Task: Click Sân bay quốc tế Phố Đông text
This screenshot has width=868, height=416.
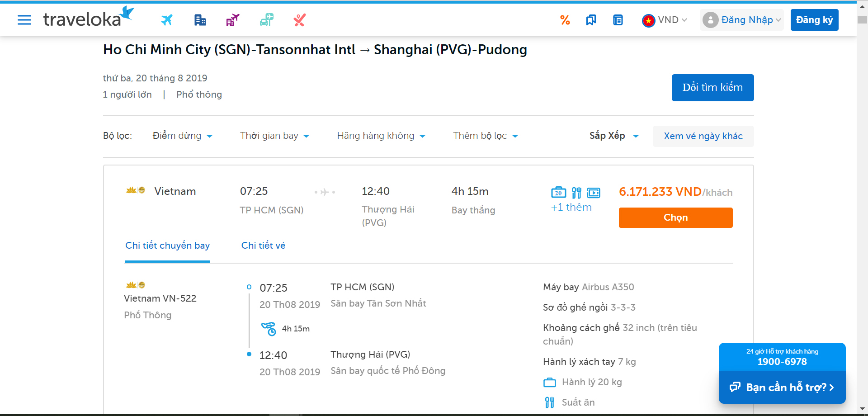Action: pos(387,371)
